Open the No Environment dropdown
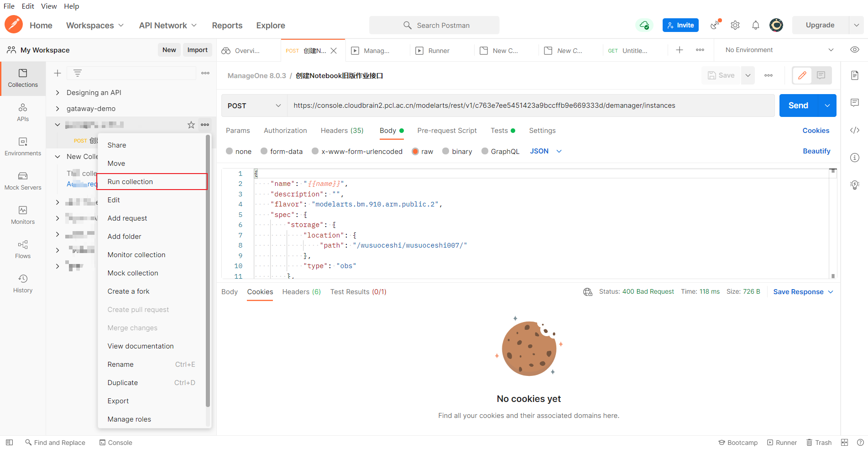 pos(779,50)
